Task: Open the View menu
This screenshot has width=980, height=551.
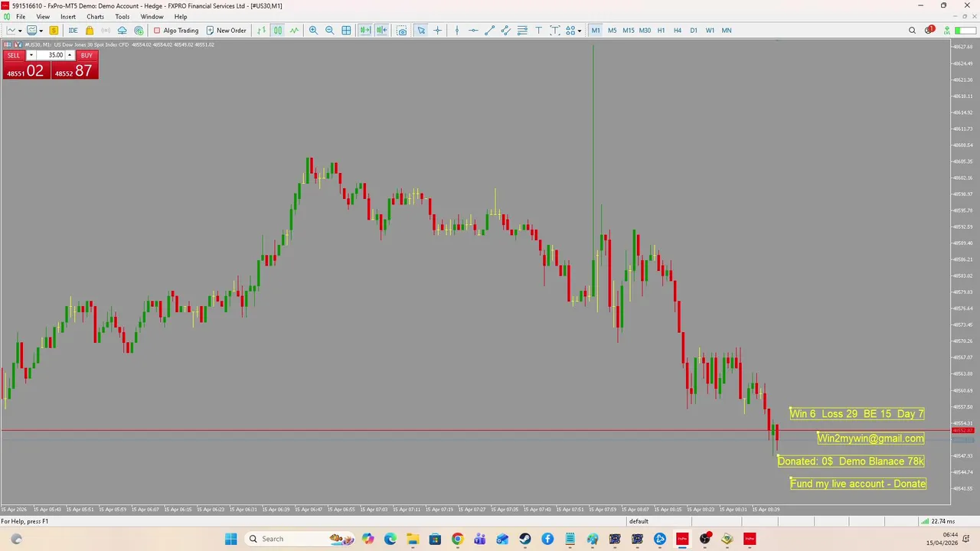Action: (x=43, y=17)
